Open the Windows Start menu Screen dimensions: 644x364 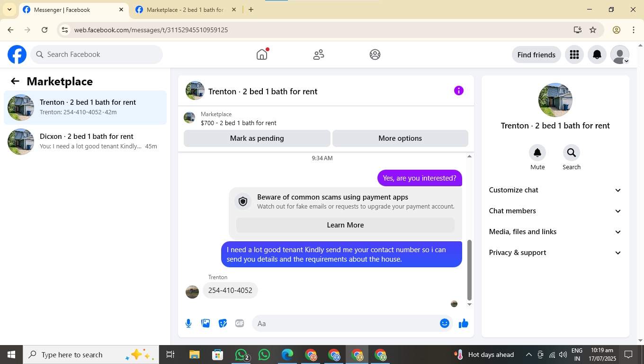coord(11,355)
